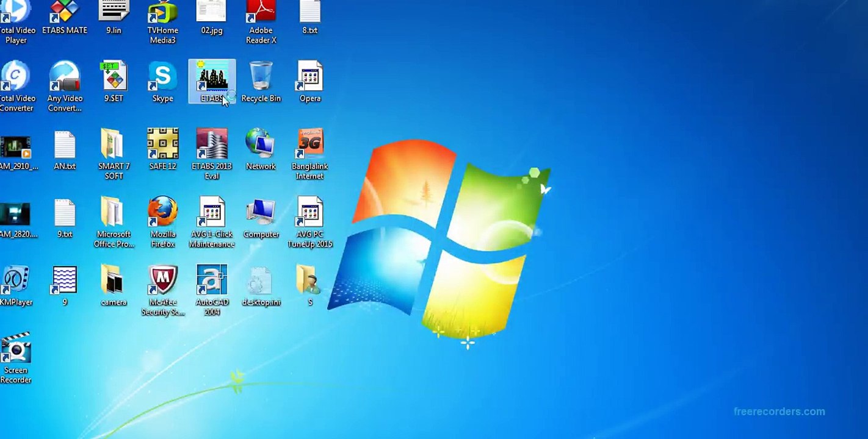This screenshot has width=868, height=439.
Task: Click the highlighted ETABS shortcut
Action: click(212, 81)
